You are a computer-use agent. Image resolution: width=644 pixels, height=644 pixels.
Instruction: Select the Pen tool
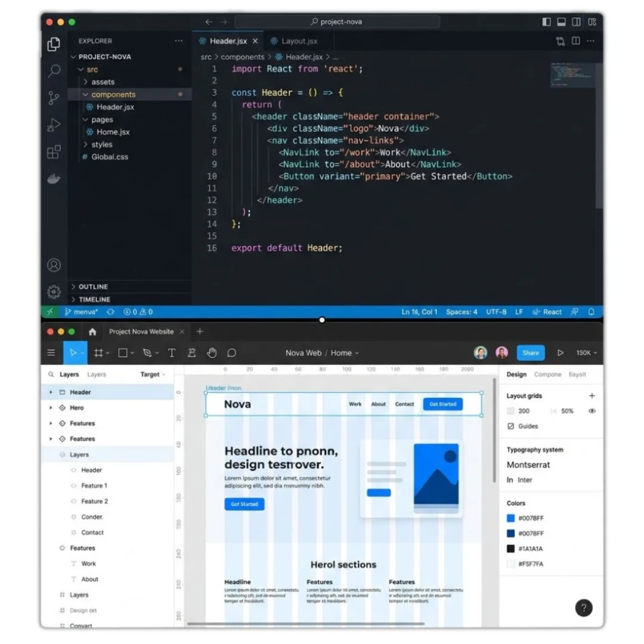point(147,353)
